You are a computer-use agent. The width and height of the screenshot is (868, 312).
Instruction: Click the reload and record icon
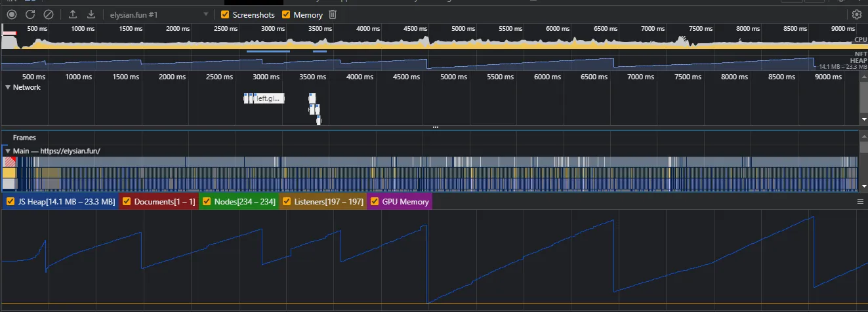point(30,14)
